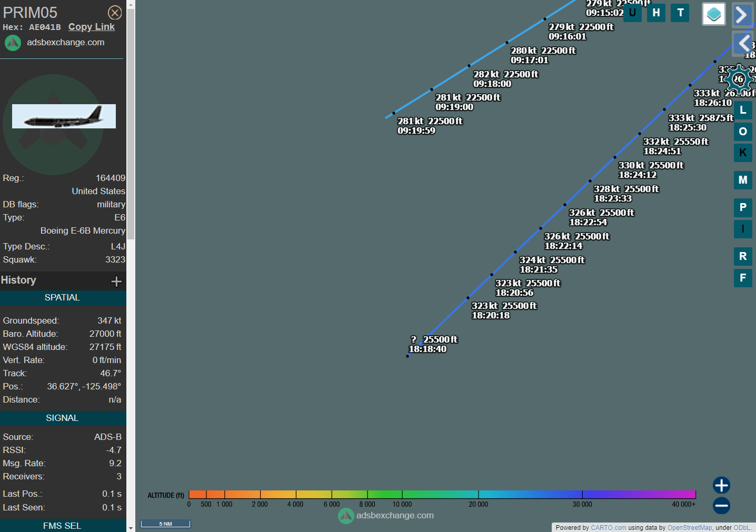Click the adsbexchange.com logo icon in sidebar

pos(13,43)
